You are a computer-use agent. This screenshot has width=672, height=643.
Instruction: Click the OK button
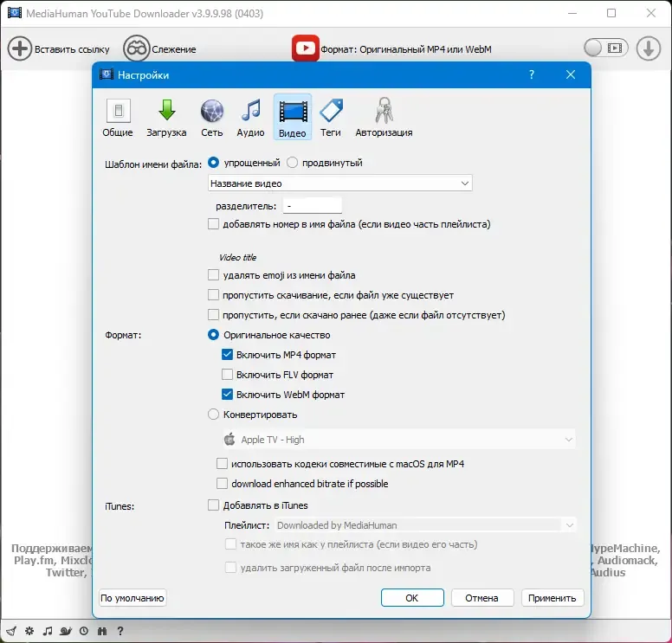412,598
